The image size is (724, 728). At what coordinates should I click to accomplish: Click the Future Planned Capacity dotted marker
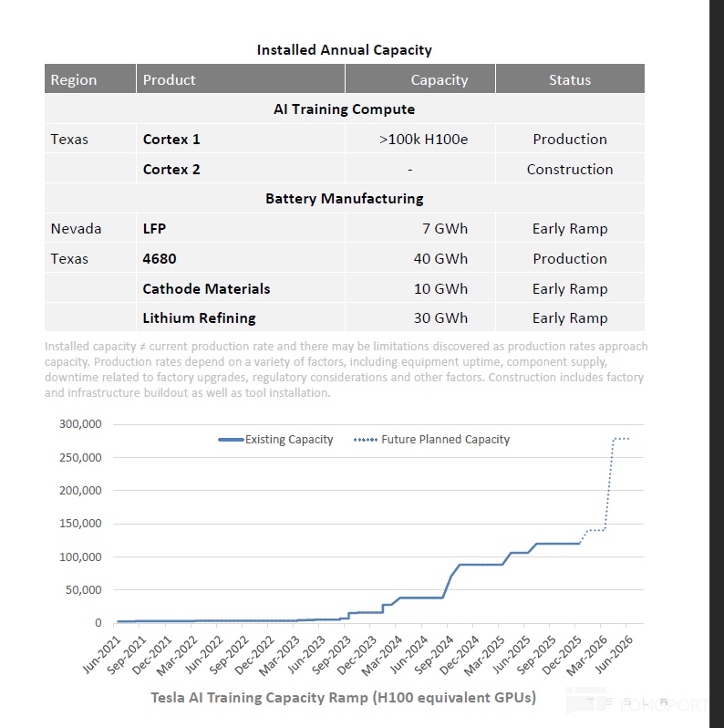(365, 440)
